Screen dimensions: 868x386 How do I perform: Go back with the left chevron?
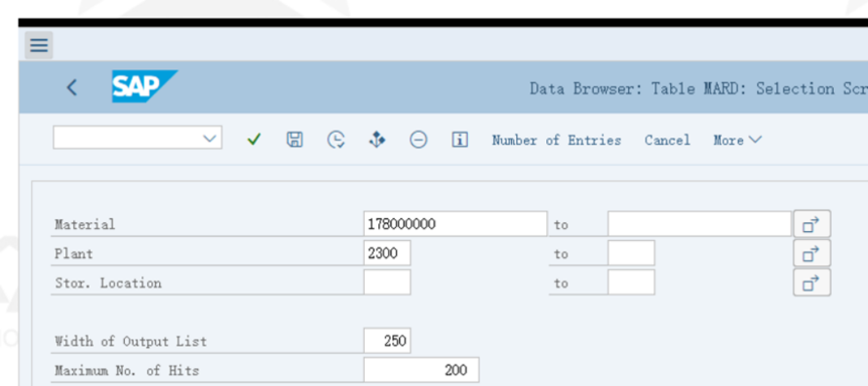click(x=72, y=88)
